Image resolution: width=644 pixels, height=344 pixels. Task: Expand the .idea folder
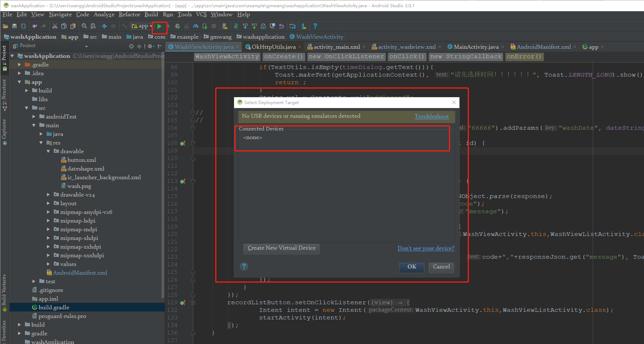pos(20,73)
